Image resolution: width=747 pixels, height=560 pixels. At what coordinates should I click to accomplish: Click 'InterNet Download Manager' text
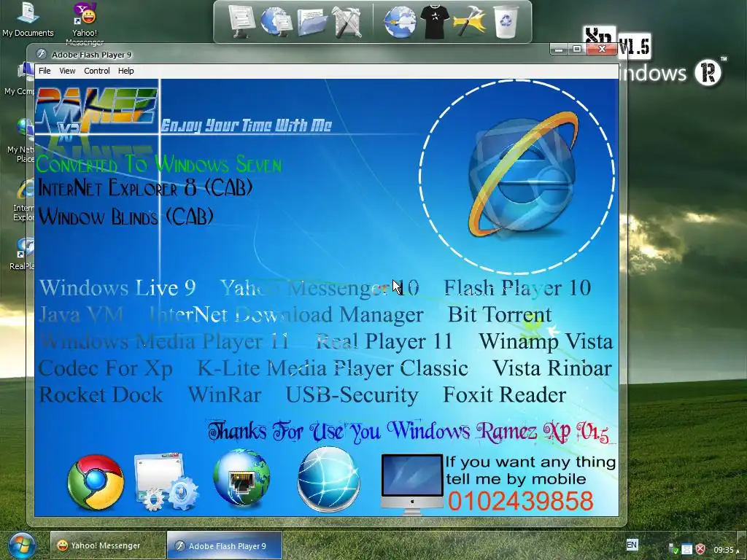pos(286,314)
